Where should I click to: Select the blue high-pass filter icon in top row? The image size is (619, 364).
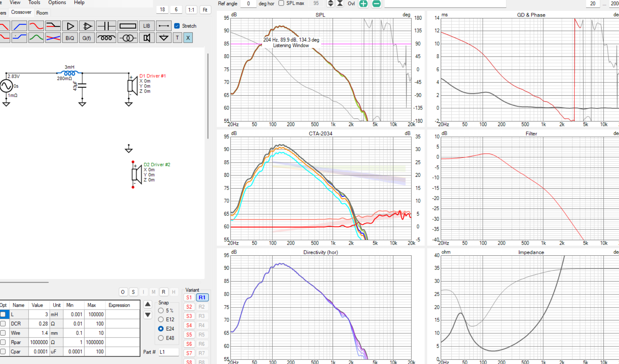pyautogui.click(x=19, y=26)
